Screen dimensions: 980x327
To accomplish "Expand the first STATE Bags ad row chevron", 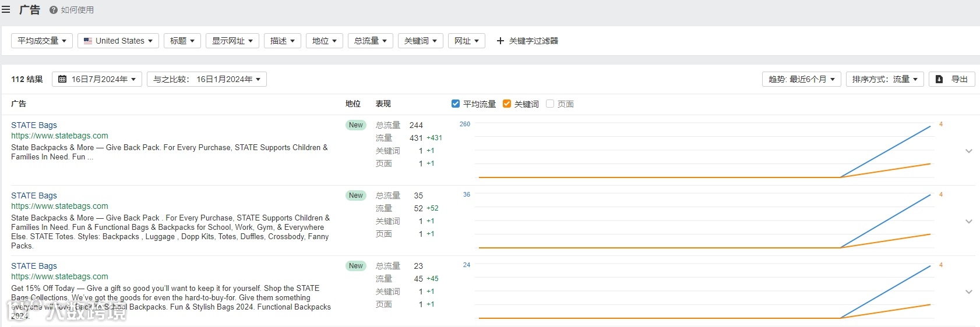I will click(969, 151).
